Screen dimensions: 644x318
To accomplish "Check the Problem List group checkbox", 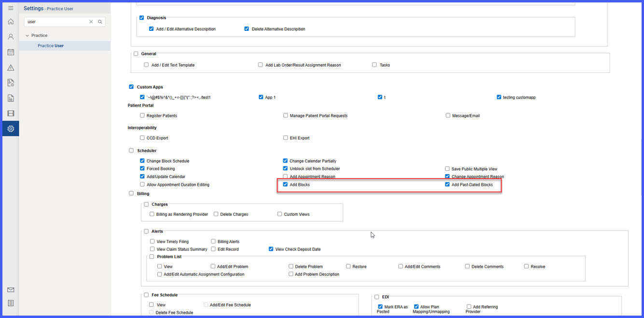I will 152,257.
